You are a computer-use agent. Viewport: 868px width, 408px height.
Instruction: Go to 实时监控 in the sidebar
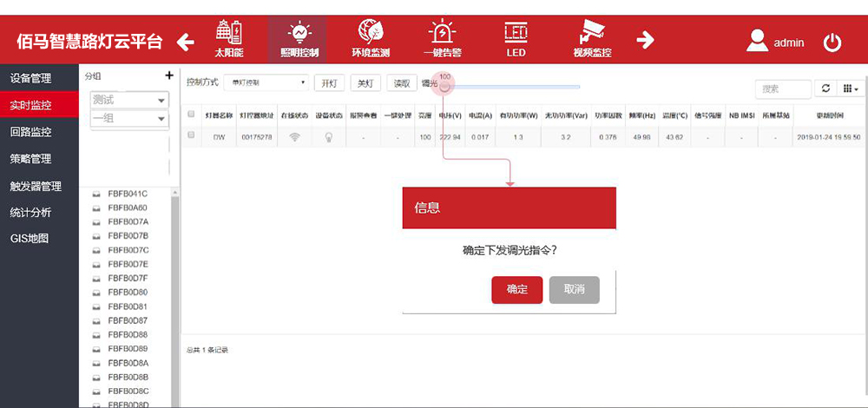pos(39,105)
